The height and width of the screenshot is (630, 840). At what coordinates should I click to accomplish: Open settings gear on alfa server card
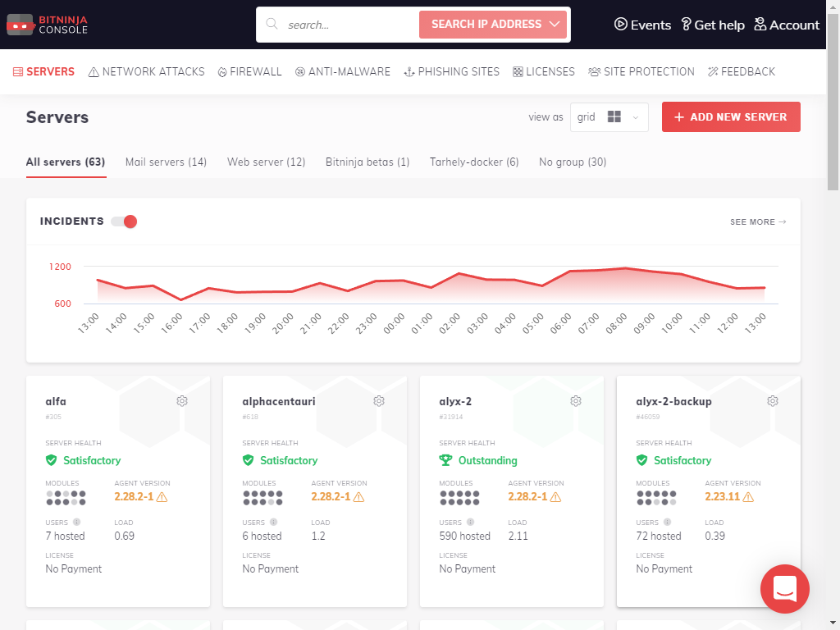coord(182,401)
